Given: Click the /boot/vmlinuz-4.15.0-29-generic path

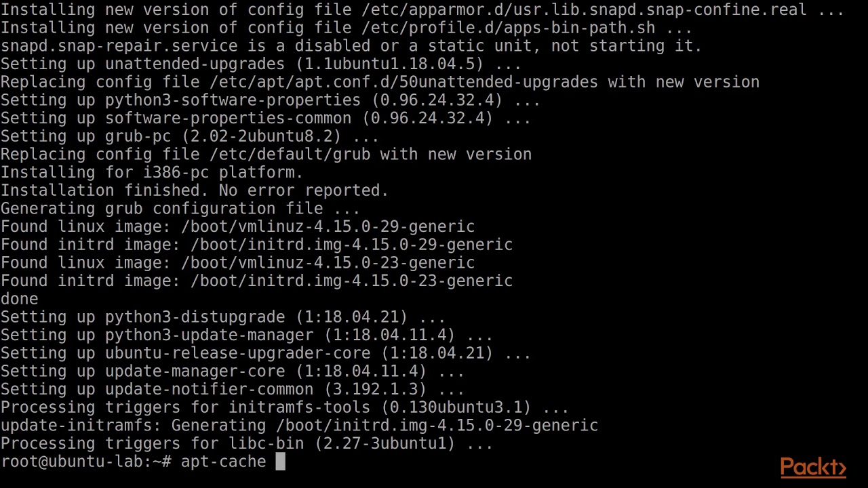Looking at the screenshot, I should click(x=328, y=226).
